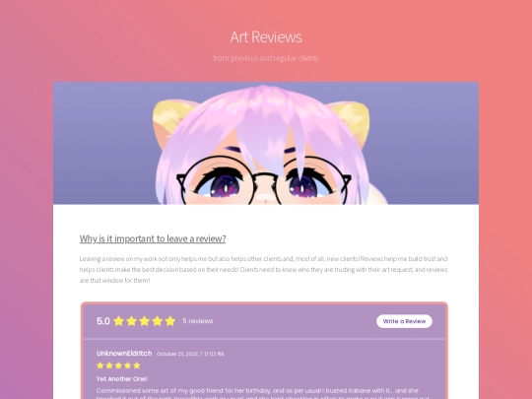Click the fourth large star in rating summary
This screenshot has width=532, height=399.
click(x=157, y=321)
